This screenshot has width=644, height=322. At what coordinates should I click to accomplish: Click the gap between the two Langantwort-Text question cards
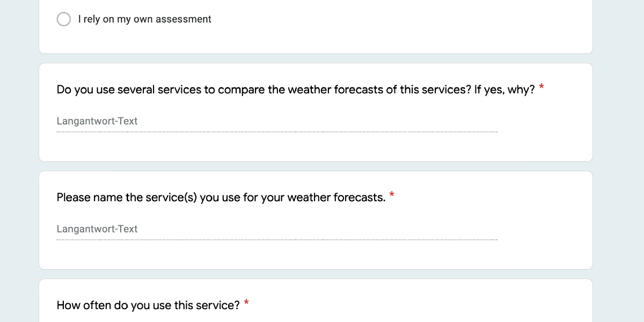[x=316, y=166]
